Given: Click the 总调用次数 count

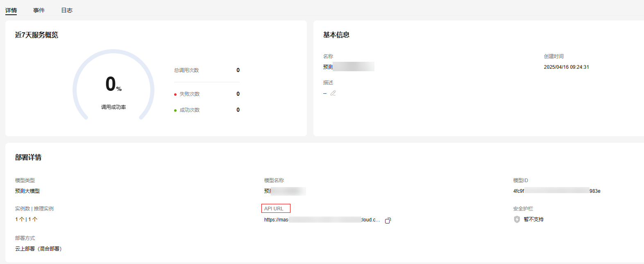Looking at the screenshot, I should click(x=238, y=70).
